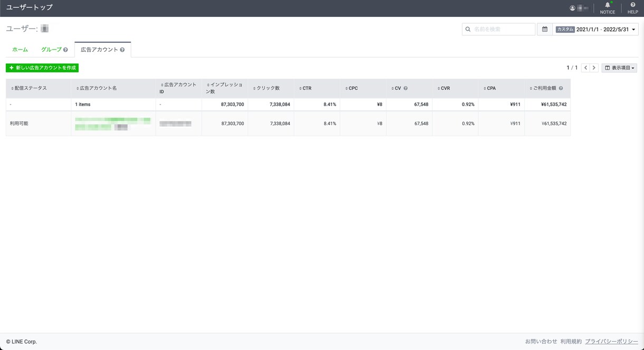Click the help icon next to グループ tab
Image resolution: width=644 pixels, height=350 pixels.
[65, 50]
